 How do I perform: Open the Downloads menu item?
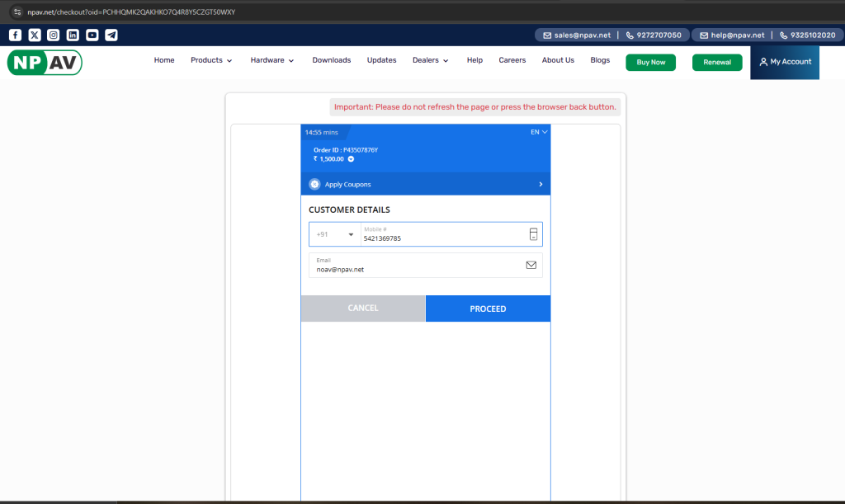coord(331,60)
